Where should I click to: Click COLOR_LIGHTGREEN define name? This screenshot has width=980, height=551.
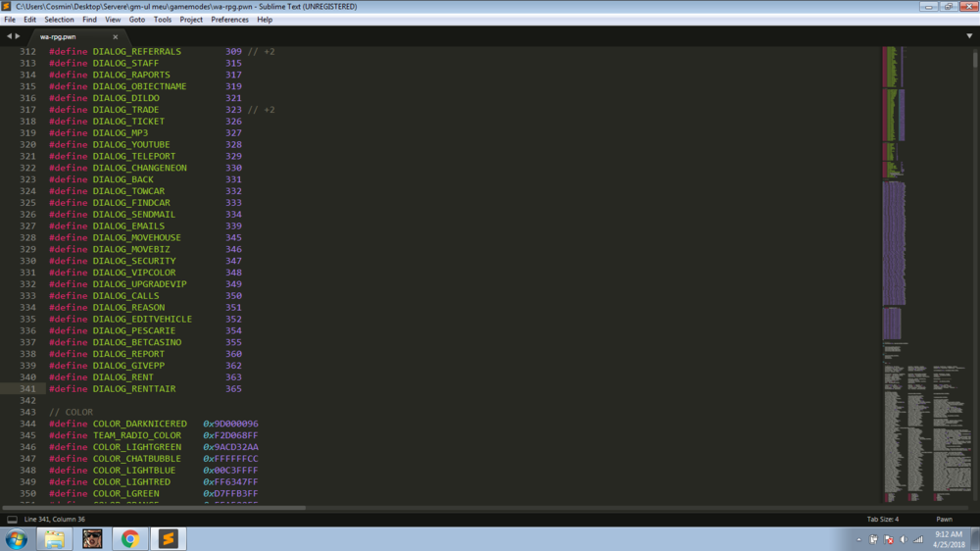pos(137,447)
